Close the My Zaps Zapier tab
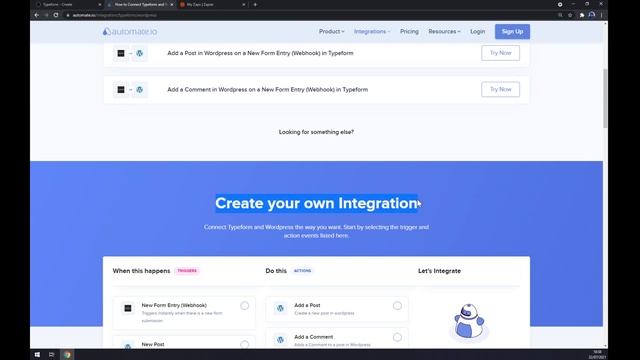Viewport: 640px width, 360px height. [244, 4]
